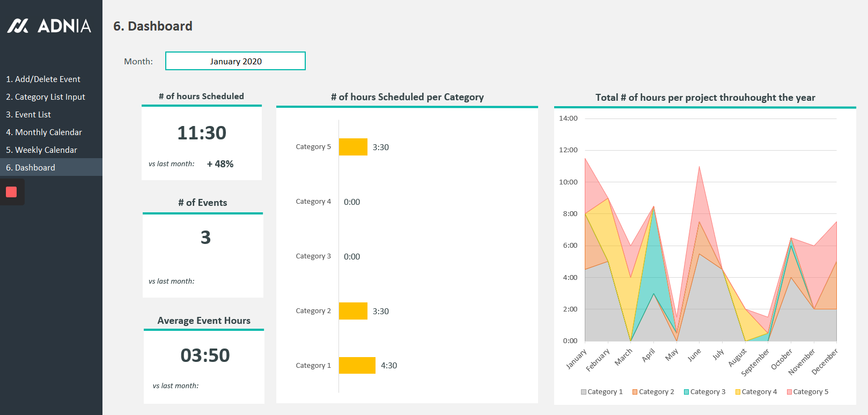
Task: Select the Category 1 yellow bar
Action: [357, 365]
